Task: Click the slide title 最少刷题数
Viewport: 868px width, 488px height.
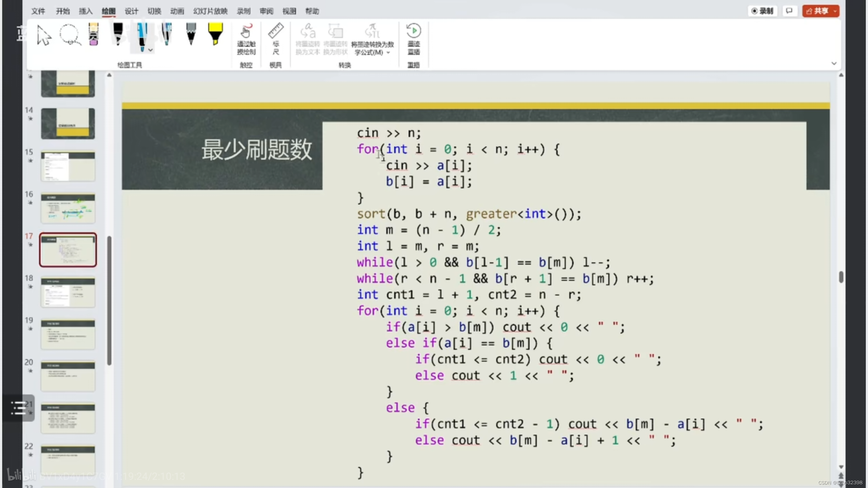Action: pyautogui.click(x=257, y=149)
